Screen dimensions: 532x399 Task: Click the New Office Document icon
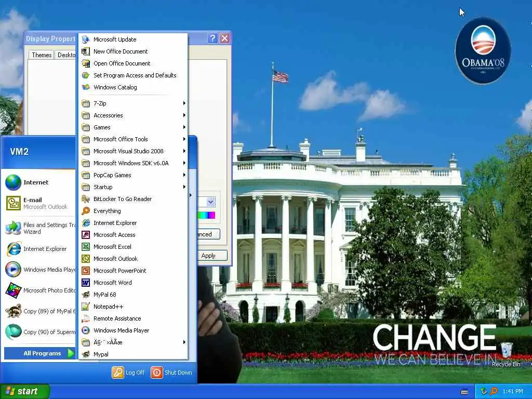click(x=86, y=51)
